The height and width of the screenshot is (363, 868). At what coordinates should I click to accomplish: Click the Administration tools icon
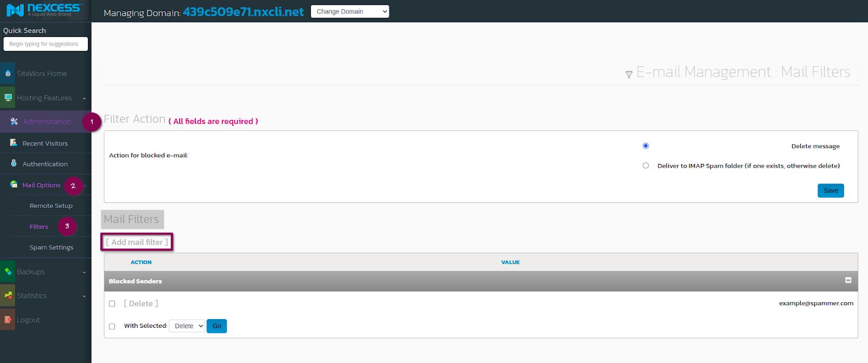click(x=14, y=122)
